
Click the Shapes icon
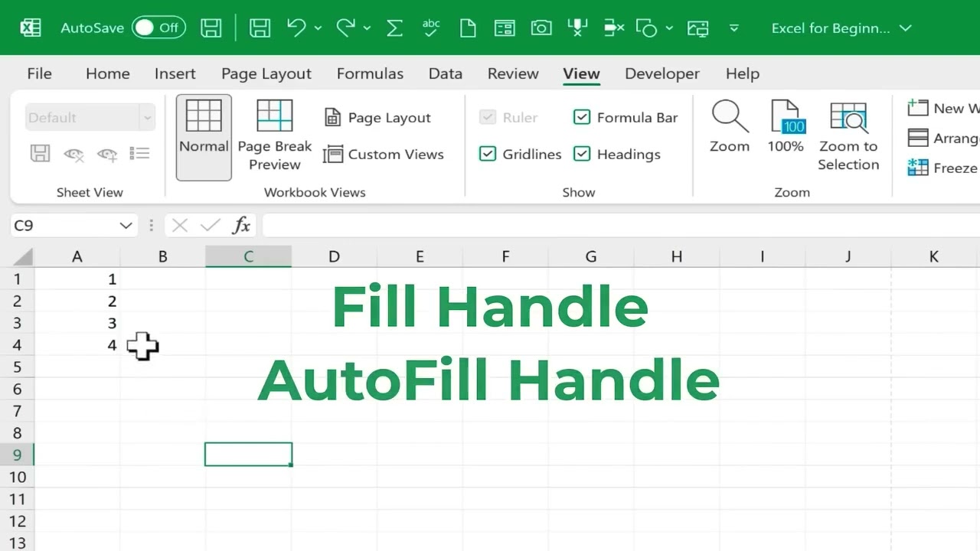647,28
